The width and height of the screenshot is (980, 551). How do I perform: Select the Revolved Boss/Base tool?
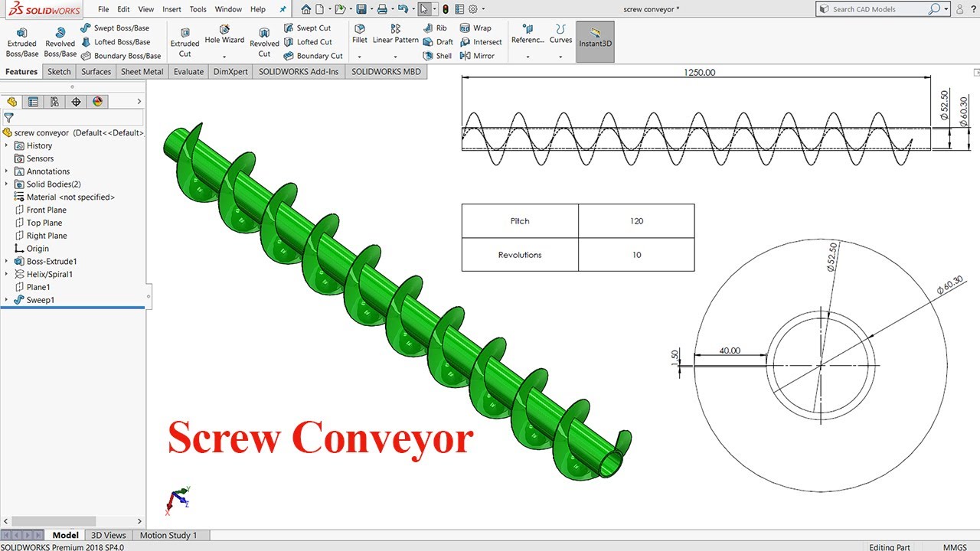click(60, 43)
